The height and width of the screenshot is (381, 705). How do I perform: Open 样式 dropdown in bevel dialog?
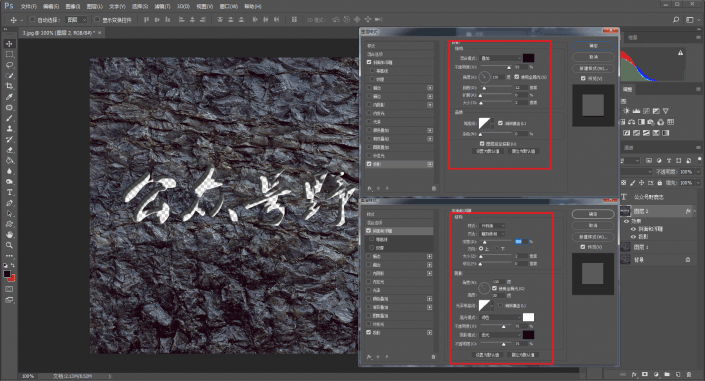click(493, 225)
